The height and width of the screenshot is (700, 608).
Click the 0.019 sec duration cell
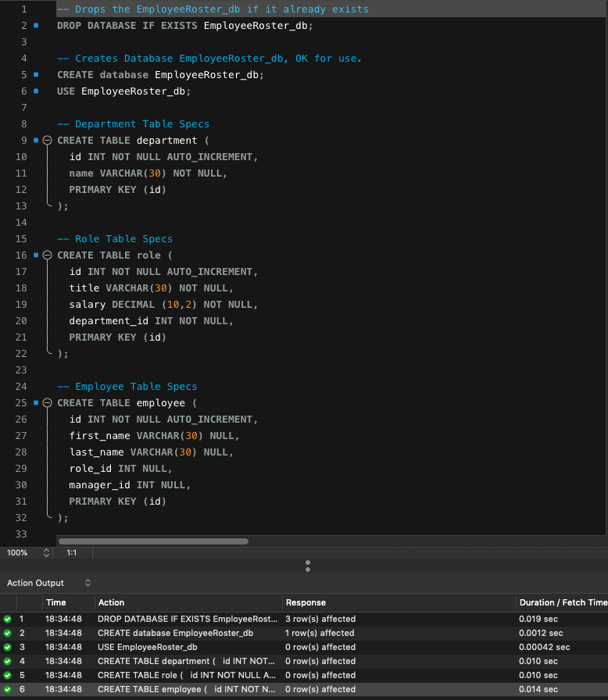(538, 620)
